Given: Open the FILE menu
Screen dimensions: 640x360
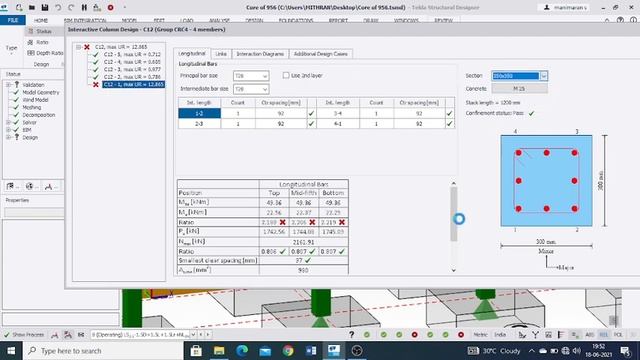Looking at the screenshot, I should 13,20.
